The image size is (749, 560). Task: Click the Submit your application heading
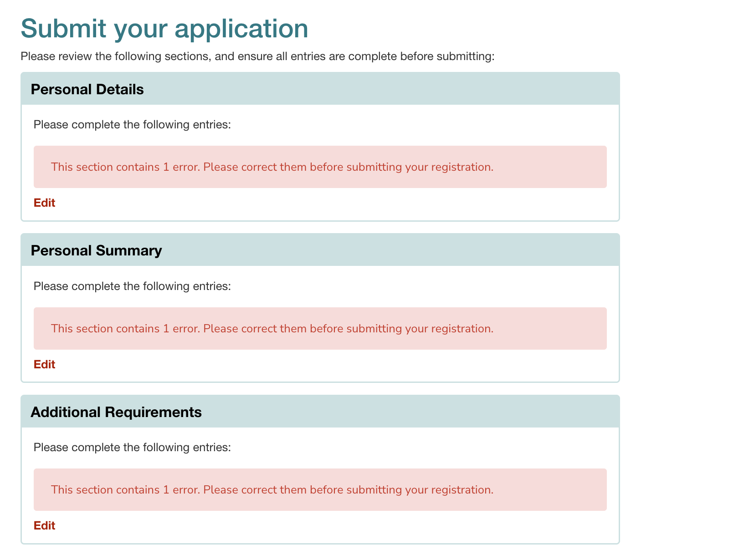(x=164, y=28)
